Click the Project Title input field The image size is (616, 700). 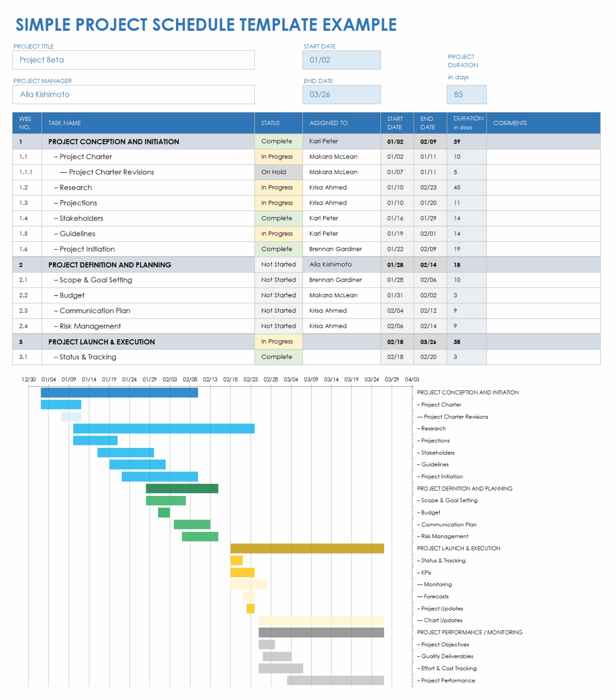coord(133,60)
